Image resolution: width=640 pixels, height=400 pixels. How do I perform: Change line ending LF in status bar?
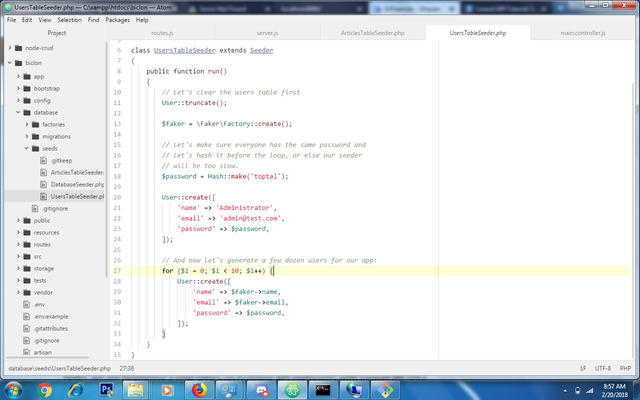pos(583,368)
